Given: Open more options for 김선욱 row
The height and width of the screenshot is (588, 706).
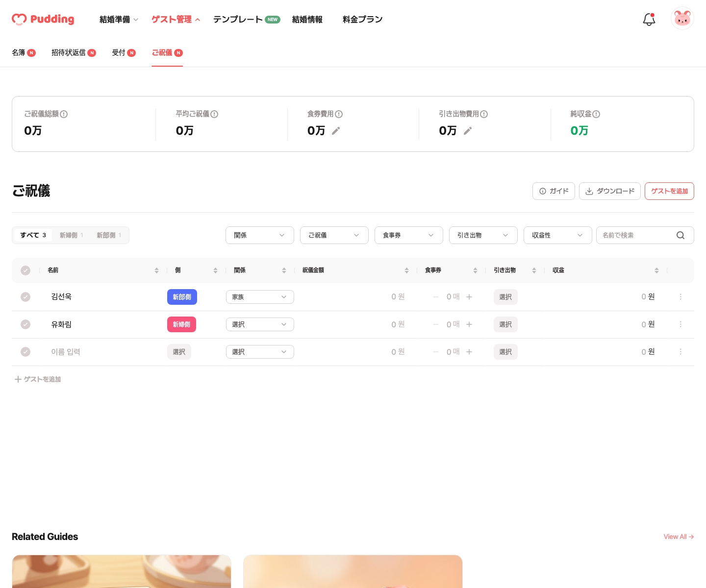Looking at the screenshot, I should pos(681,297).
